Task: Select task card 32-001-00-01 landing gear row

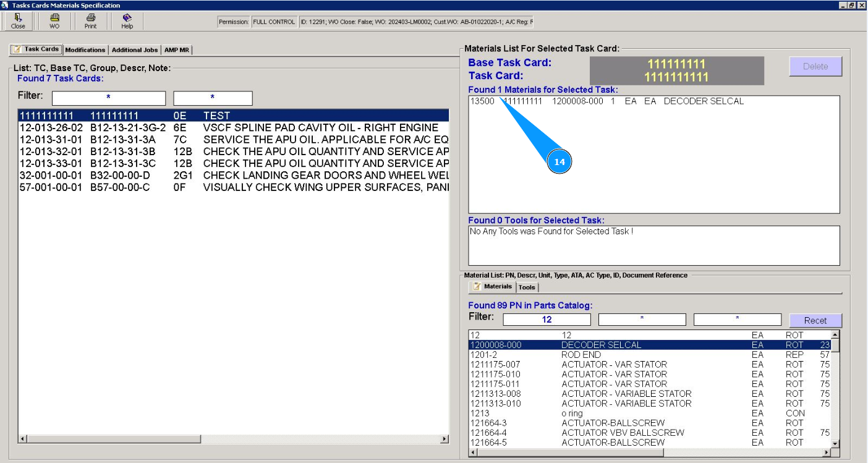Action: coord(233,176)
